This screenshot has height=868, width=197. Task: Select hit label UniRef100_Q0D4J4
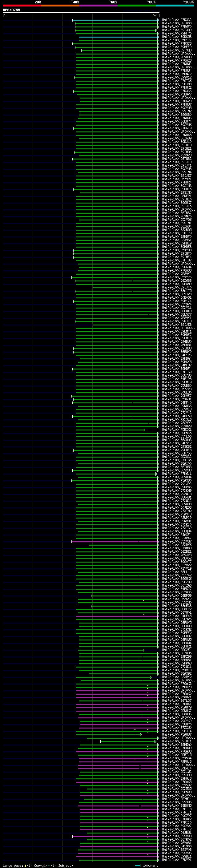pyautogui.click(x=177, y=769)
